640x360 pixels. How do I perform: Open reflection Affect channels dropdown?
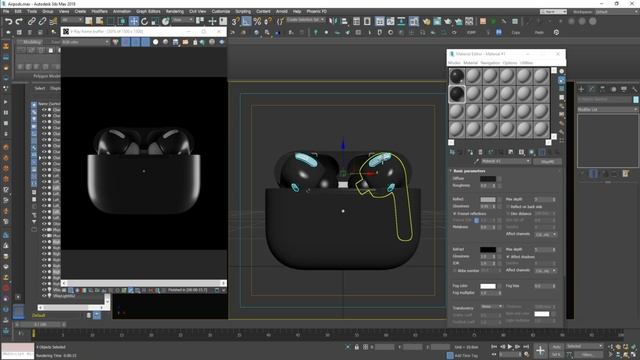pyautogui.click(x=546, y=234)
